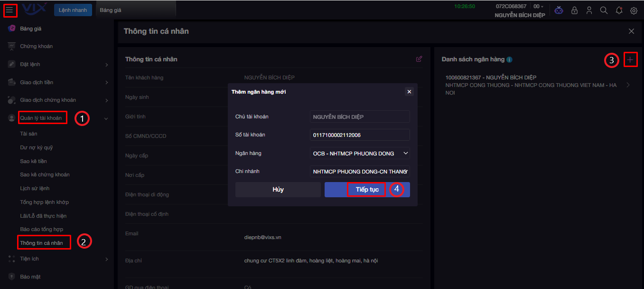Open Bảng giá in sidebar

coord(31,29)
